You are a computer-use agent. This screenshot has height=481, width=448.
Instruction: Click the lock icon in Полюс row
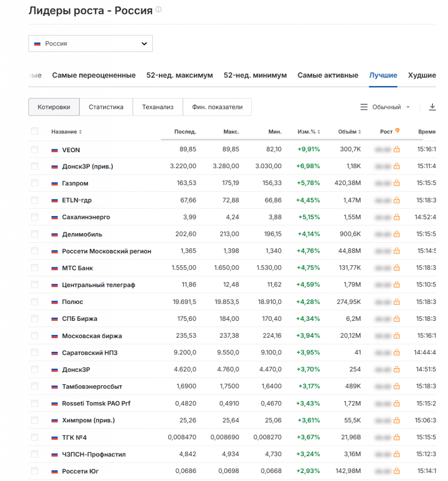point(397,302)
